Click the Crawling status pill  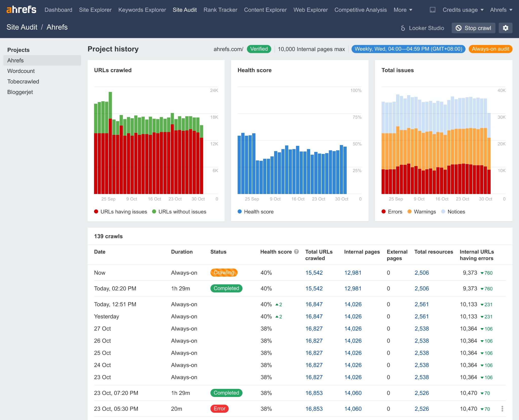click(224, 273)
